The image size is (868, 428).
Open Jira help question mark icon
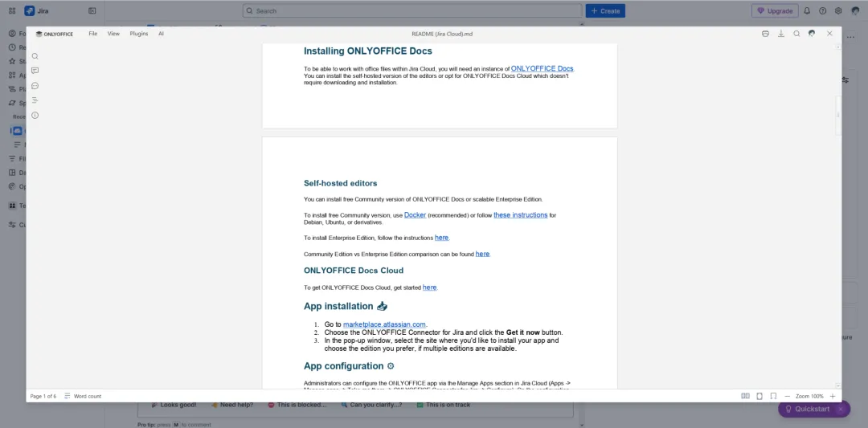pos(823,10)
